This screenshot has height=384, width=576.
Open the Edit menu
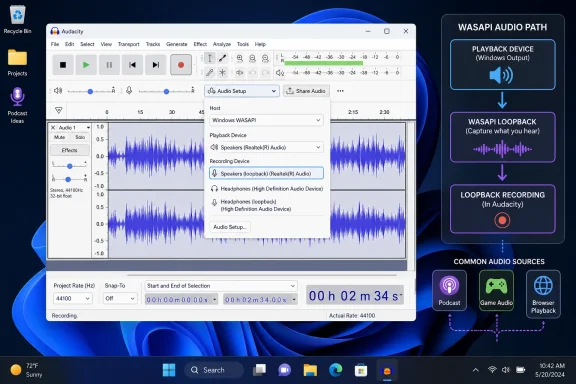(x=69, y=44)
